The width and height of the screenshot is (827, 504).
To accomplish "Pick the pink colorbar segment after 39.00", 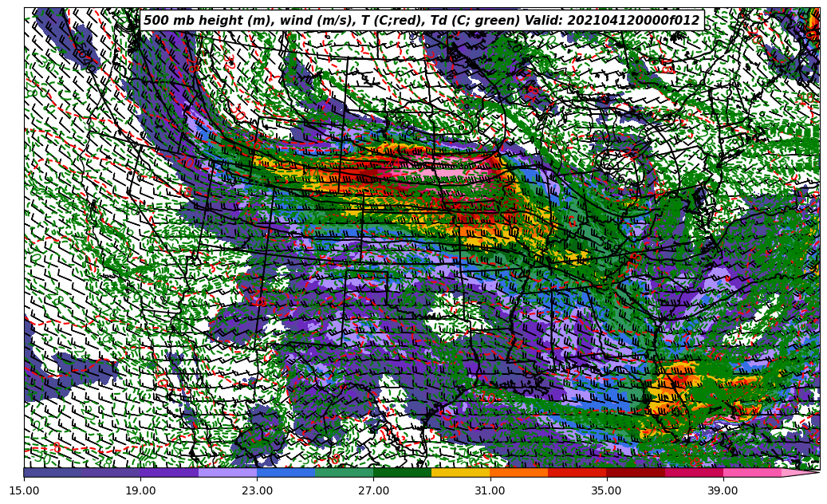I will pos(751,472).
